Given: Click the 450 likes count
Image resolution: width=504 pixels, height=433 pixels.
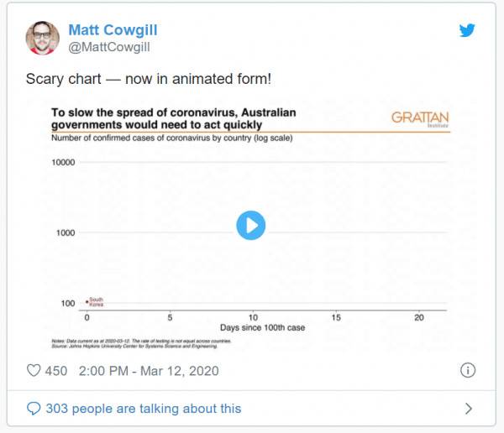Looking at the screenshot, I should tap(56, 371).
